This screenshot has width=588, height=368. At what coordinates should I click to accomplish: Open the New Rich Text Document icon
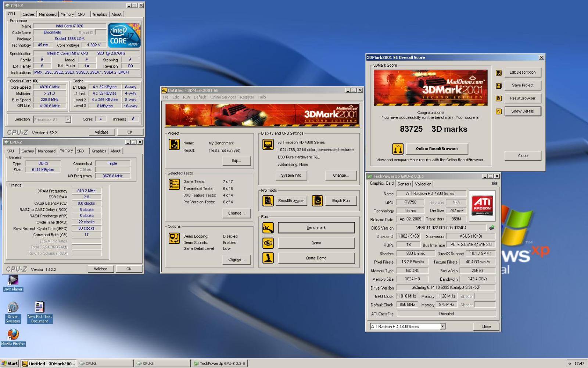[x=40, y=313]
